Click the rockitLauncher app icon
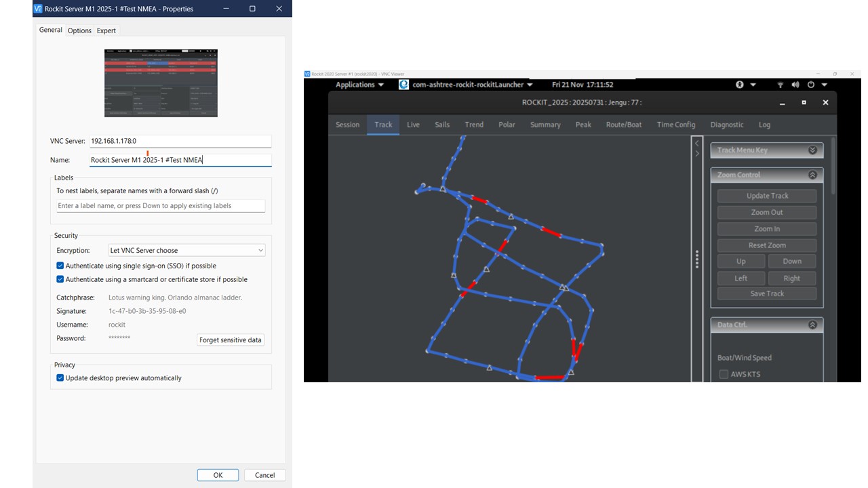868x488 pixels. [404, 85]
